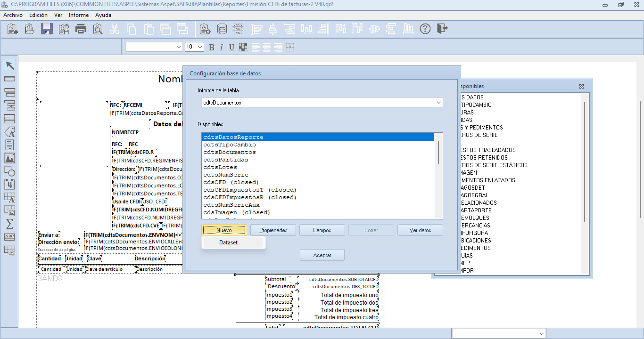Expand the 'Informe de la tabla' dropdown

click(x=439, y=102)
